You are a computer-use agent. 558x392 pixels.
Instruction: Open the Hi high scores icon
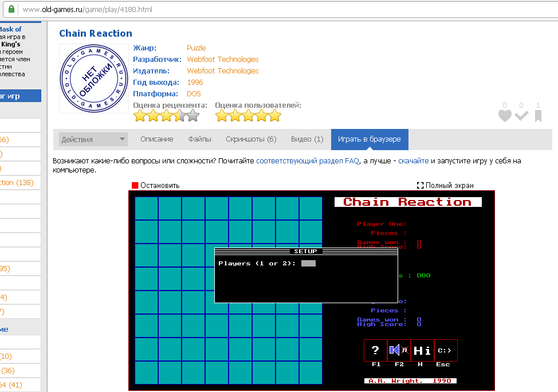coord(422,350)
